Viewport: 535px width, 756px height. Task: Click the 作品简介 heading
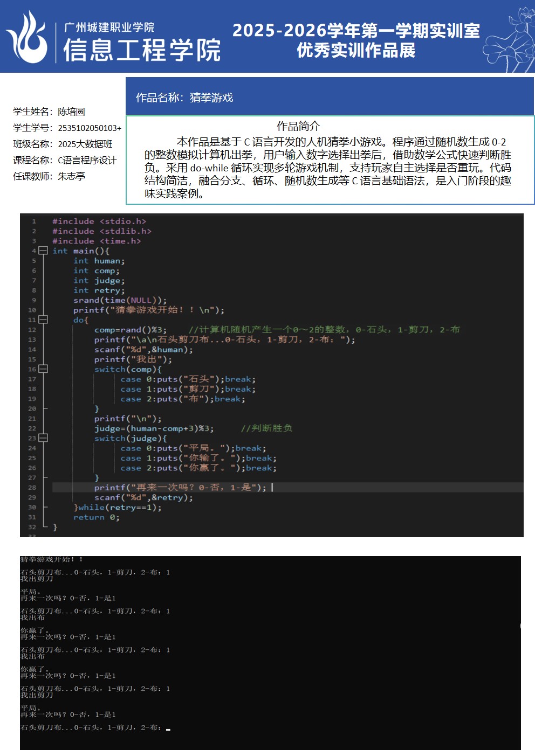tap(298, 126)
